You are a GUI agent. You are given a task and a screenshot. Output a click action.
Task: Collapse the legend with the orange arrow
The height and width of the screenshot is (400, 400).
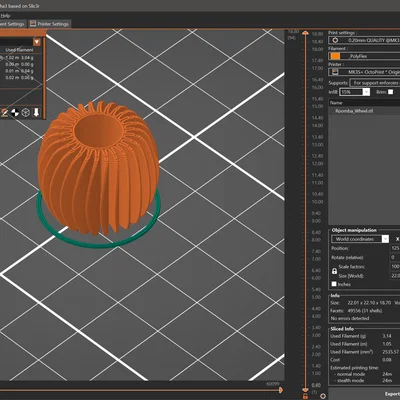point(37,42)
